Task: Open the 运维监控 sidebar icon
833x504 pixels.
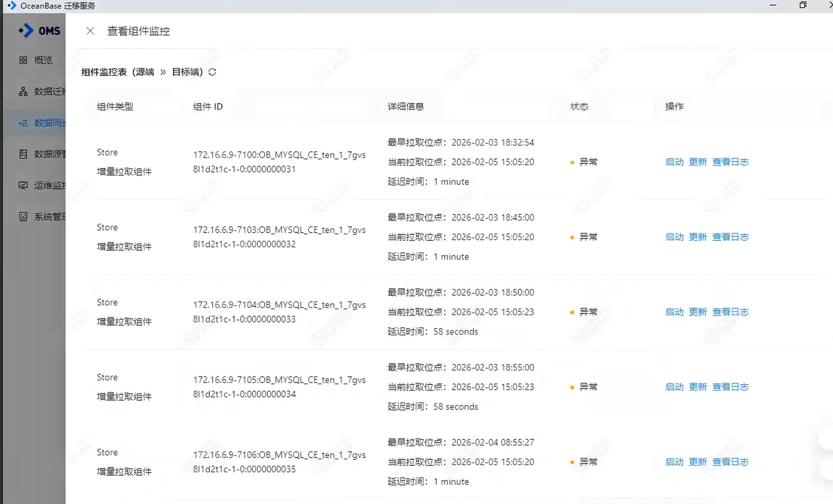Action: coord(23,186)
